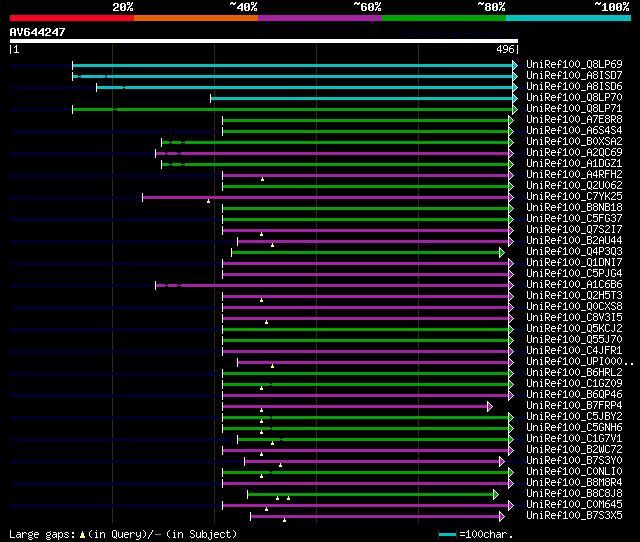
Task: Open the UniRef100_A8ISD6 subject label
Action: (x=574, y=87)
